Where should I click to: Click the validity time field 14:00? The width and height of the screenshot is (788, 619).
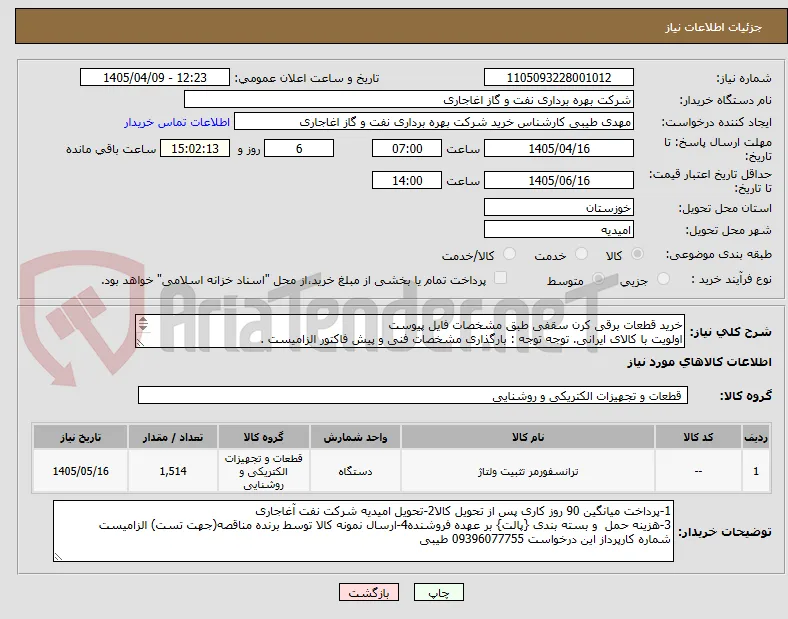point(407,180)
